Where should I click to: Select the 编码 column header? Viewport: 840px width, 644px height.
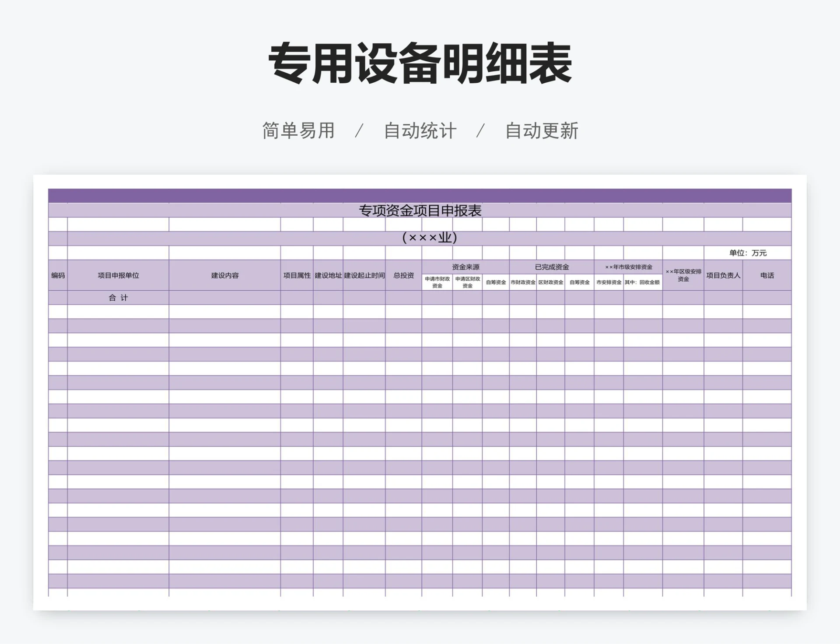57,276
